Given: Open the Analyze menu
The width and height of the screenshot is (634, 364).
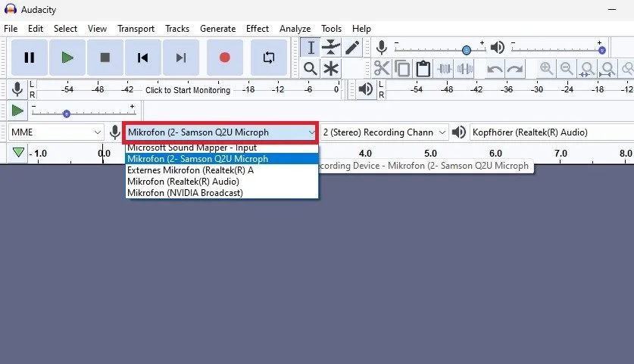Looking at the screenshot, I should (295, 29).
